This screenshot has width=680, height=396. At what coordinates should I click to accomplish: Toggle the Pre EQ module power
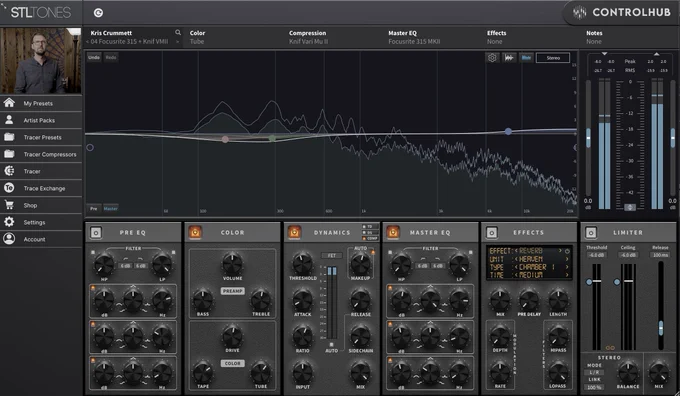[96, 232]
